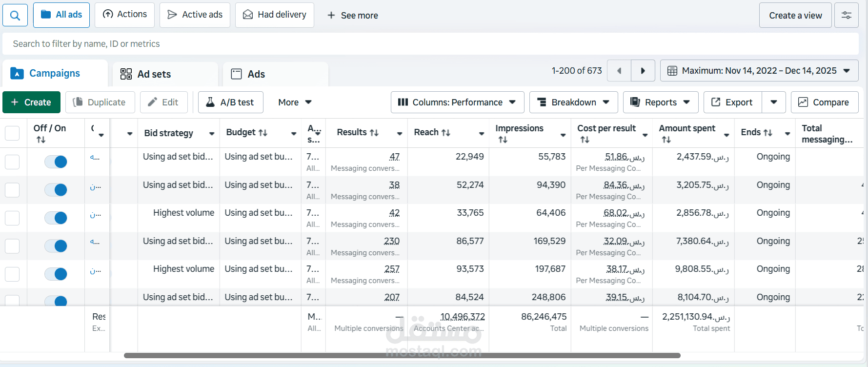Go to the previous results page
The image size is (868, 367).
(619, 71)
